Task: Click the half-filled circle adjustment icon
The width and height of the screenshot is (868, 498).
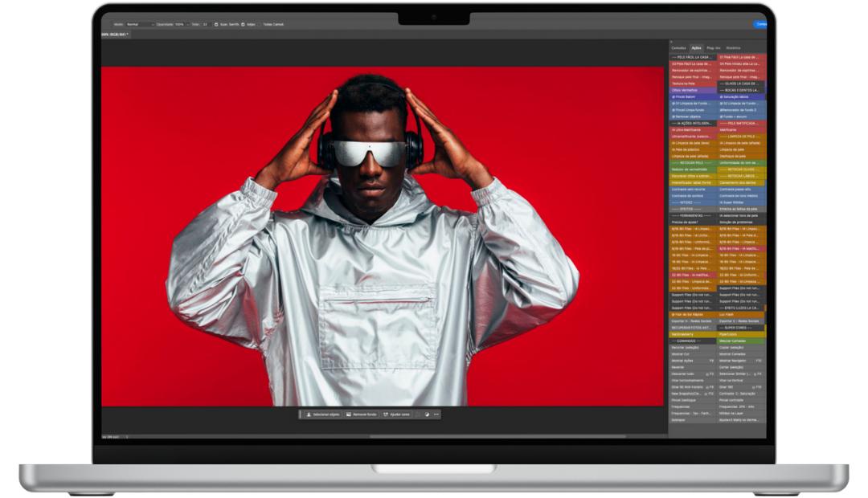Action: pyautogui.click(x=427, y=414)
